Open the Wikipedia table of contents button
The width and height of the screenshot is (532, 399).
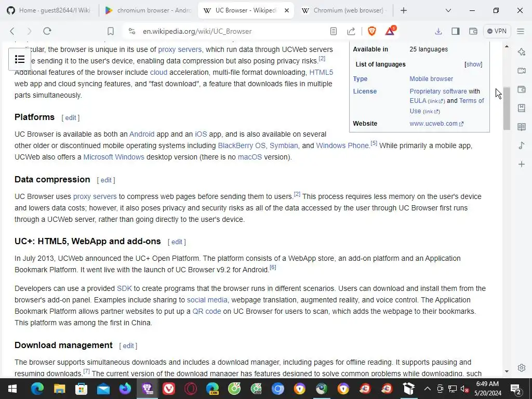20,59
